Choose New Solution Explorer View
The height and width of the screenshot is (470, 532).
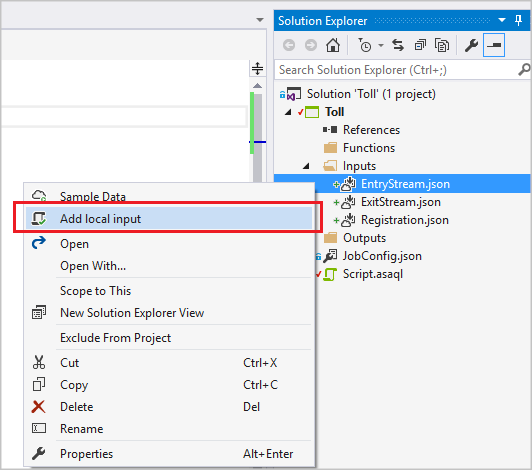coord(169,313)
